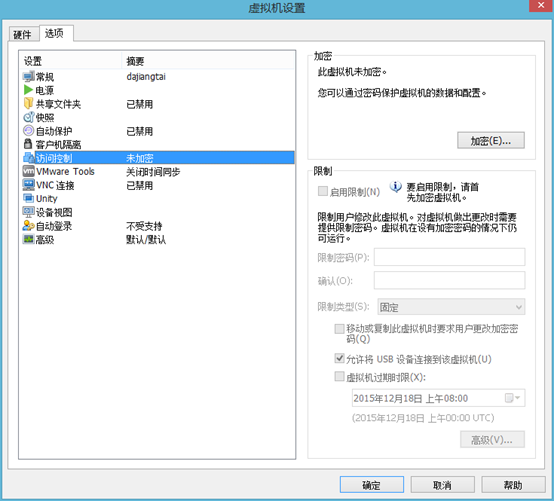Click the 高级(V)... button
This screenshot has width=554, height=501.
[492, 439]
